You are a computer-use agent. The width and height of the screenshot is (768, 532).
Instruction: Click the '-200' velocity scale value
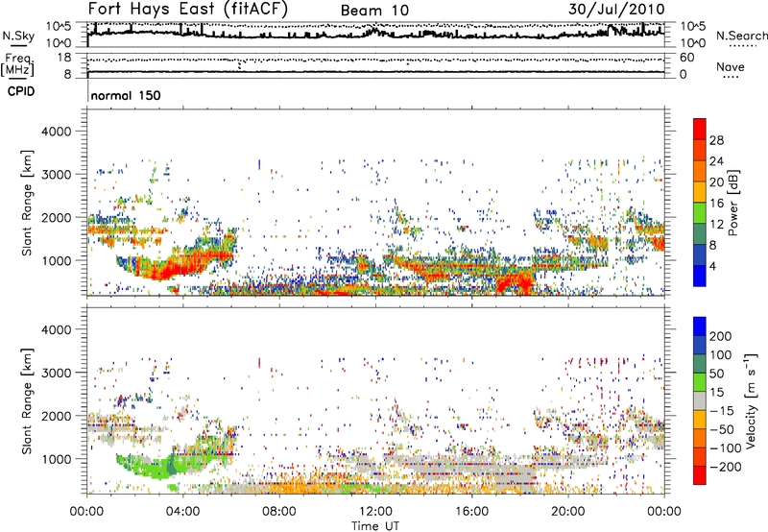click(726, 467)
